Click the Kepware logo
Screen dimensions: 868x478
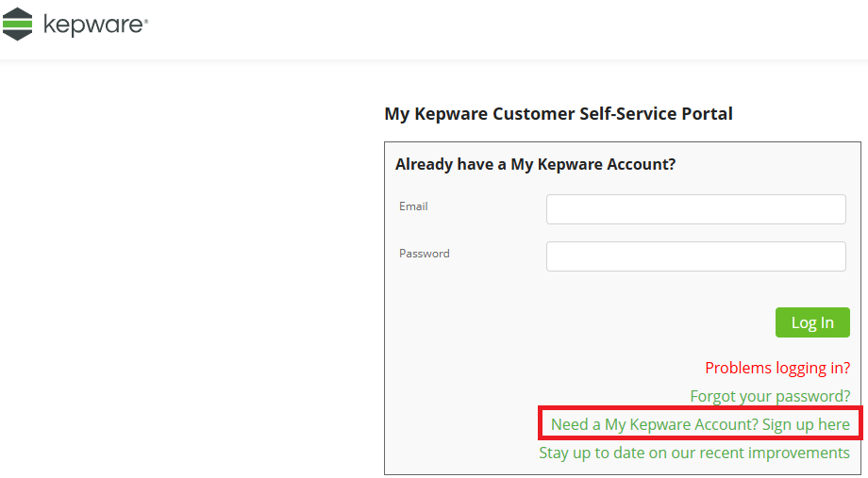click(75, 25)
